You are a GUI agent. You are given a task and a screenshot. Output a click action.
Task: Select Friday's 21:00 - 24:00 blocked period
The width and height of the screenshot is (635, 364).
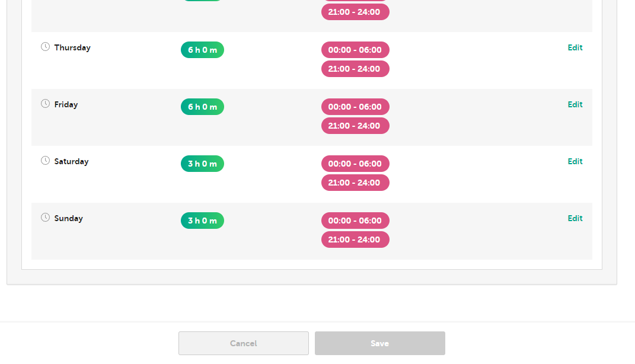coord(355,126)
